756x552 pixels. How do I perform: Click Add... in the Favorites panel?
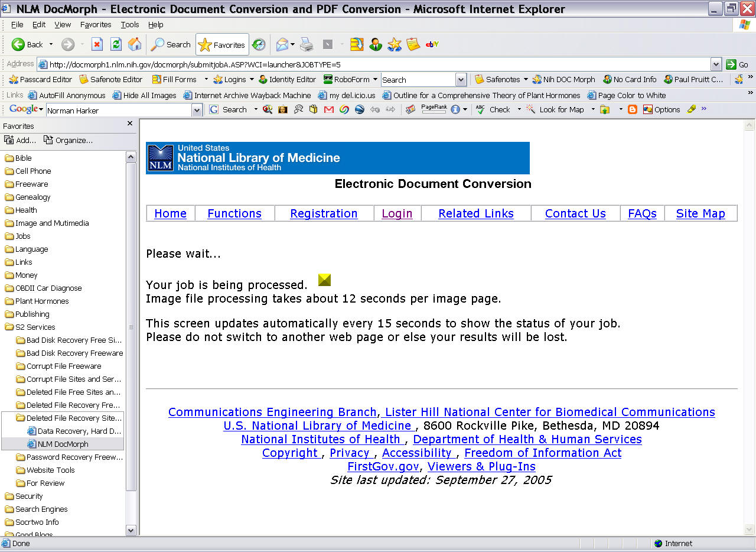tap(20, 140)
